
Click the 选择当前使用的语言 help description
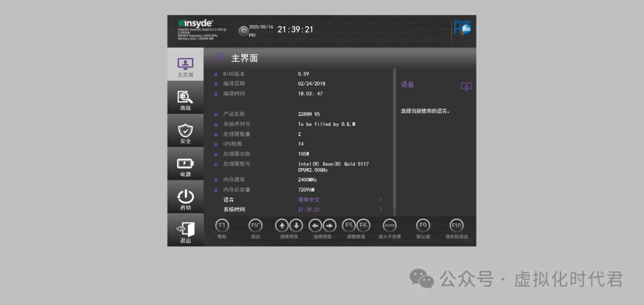426,111
